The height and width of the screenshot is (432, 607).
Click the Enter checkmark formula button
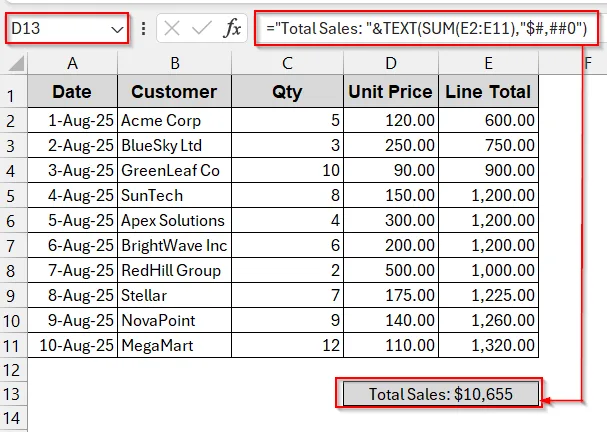[x=201, y=28]
